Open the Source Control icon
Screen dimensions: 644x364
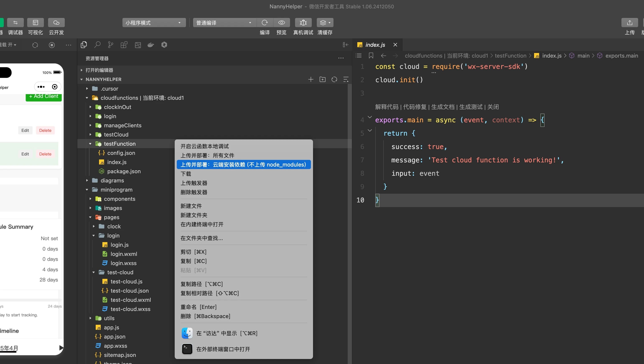pos(110,45)
